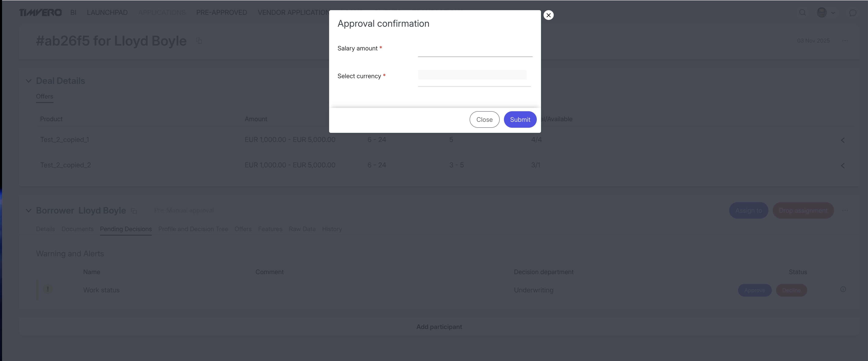This screenshot has height=361, width=868.
Task: Click the info icon in Work status row
Action: pos(843,289)
